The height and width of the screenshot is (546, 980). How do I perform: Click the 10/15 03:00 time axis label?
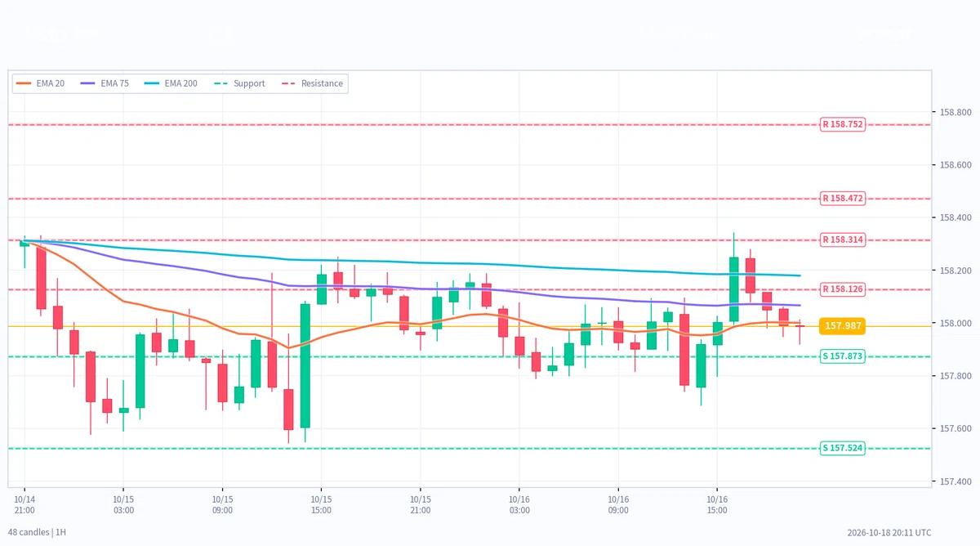[123, 503]
